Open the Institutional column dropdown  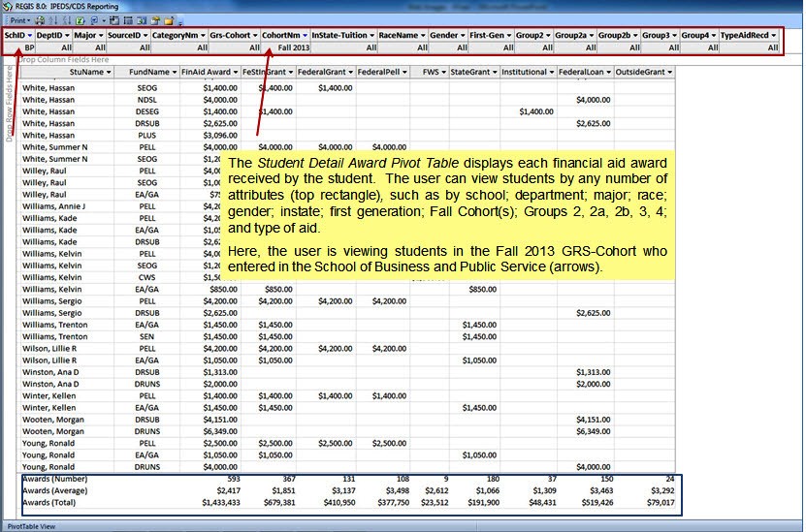click(552, 72)
